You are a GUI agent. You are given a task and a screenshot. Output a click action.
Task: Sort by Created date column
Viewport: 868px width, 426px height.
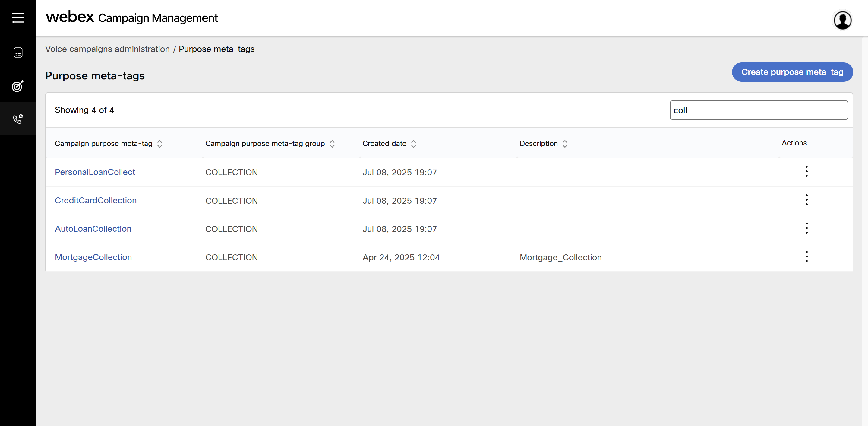point(413,144)
